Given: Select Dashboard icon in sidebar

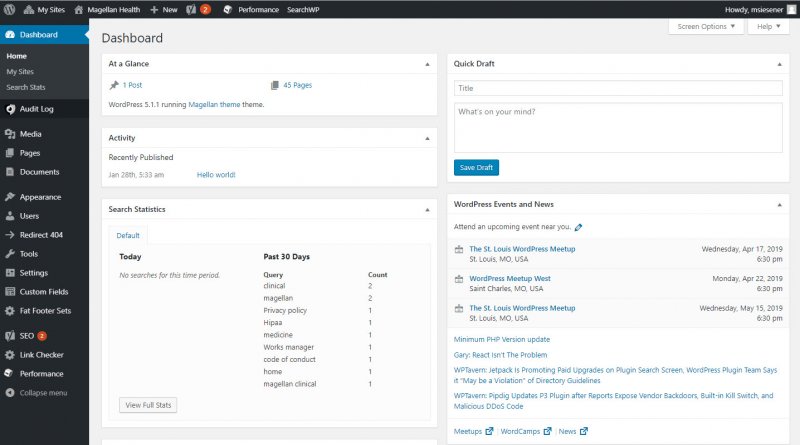Looking at the screenshot, I should pos(10,35).
